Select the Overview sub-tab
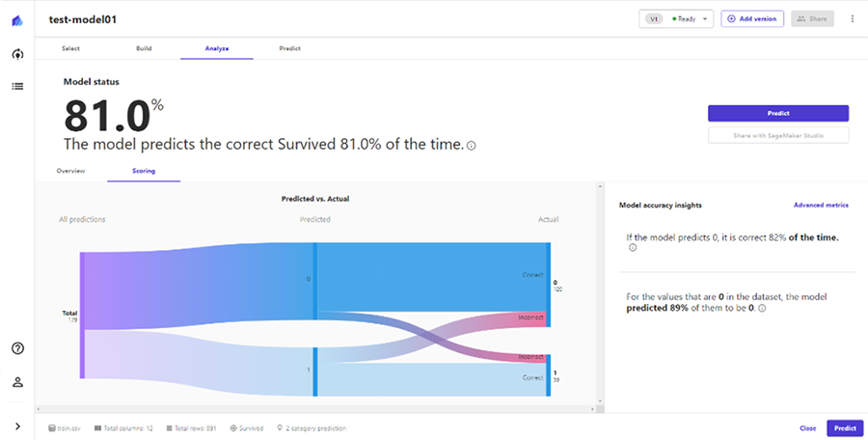Image resolution: width=868 pixels, height=440 pixels. (x=70, y=171)
